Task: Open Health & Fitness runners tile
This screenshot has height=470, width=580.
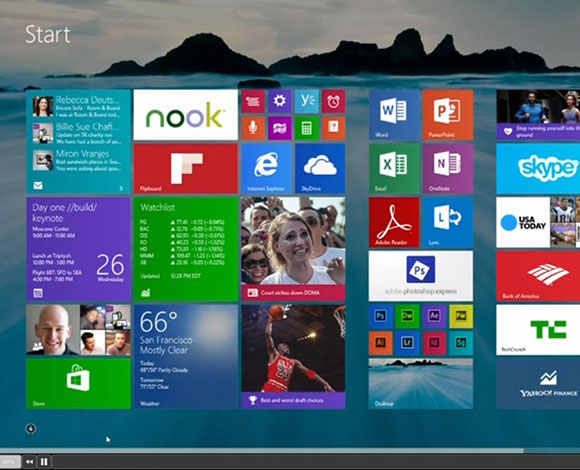Action: tap(538, 115)
